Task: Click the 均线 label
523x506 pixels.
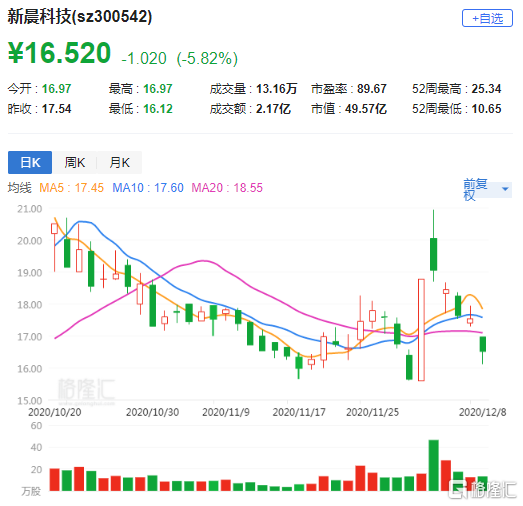Action: 20,188
